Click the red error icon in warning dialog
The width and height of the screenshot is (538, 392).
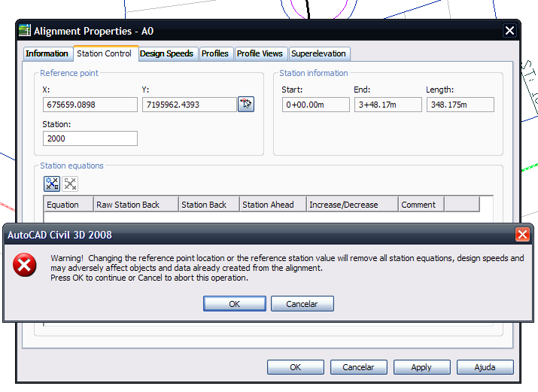click(x=25, y=265)
